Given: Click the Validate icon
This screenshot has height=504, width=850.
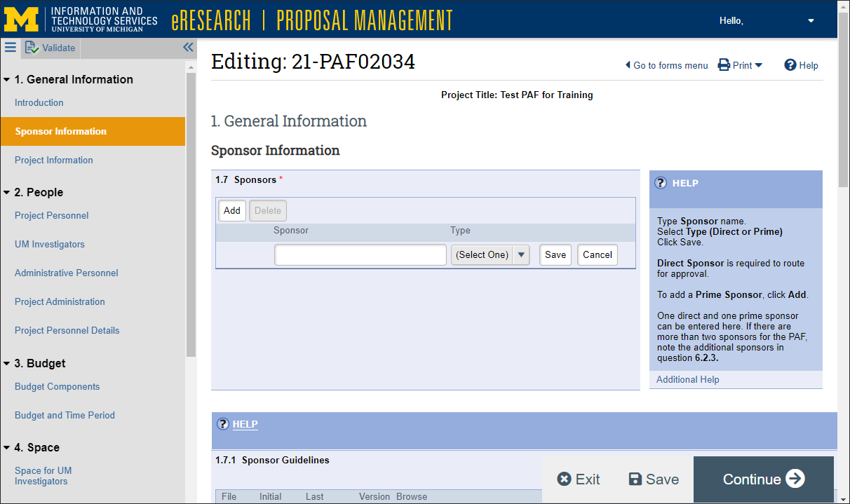Looking at the screenshot, I should pos(32,47).
